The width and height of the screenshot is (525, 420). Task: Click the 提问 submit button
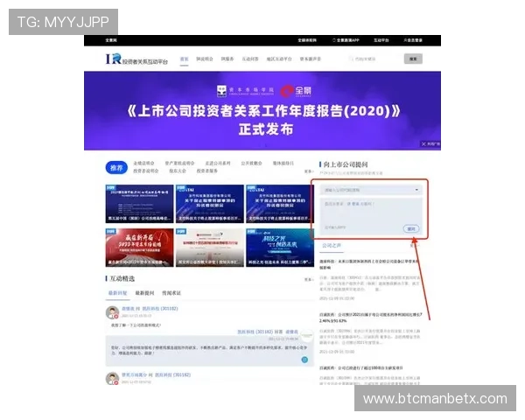click(411, 229)
